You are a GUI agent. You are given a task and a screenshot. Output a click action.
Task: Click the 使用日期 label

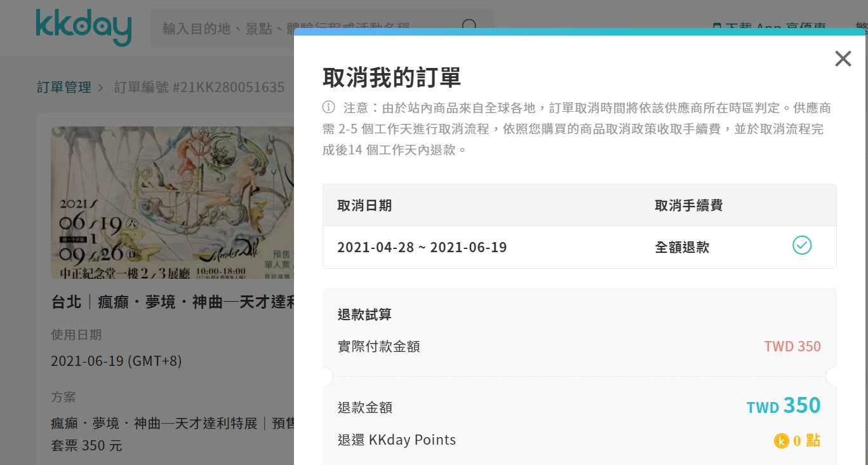click(76, 334)
